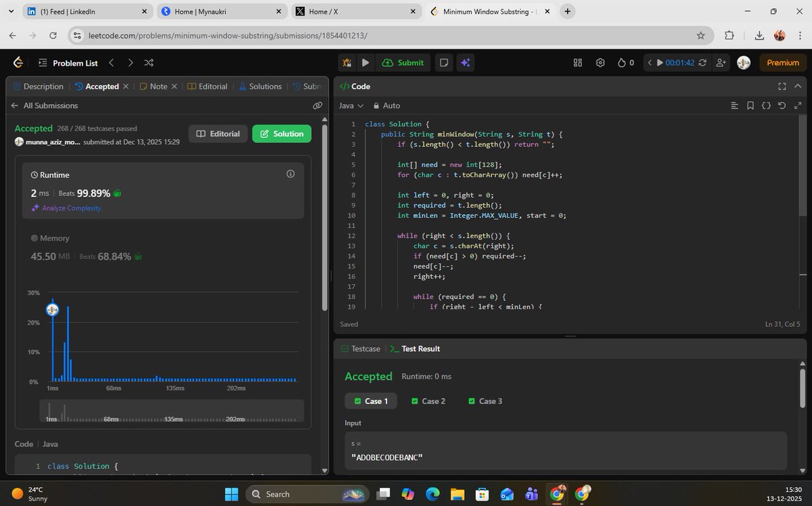
Task: Toggle fullscreen for the Code panel
Action: click(x=782, y=86)
